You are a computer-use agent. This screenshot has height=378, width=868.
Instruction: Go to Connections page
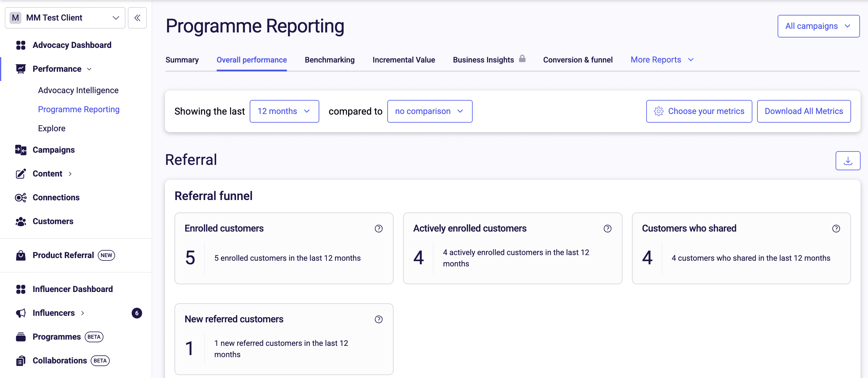click(56, 197)
